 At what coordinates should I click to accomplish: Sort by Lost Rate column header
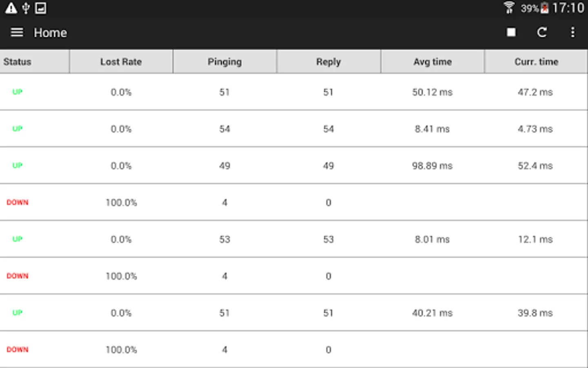tap(121, 62)
